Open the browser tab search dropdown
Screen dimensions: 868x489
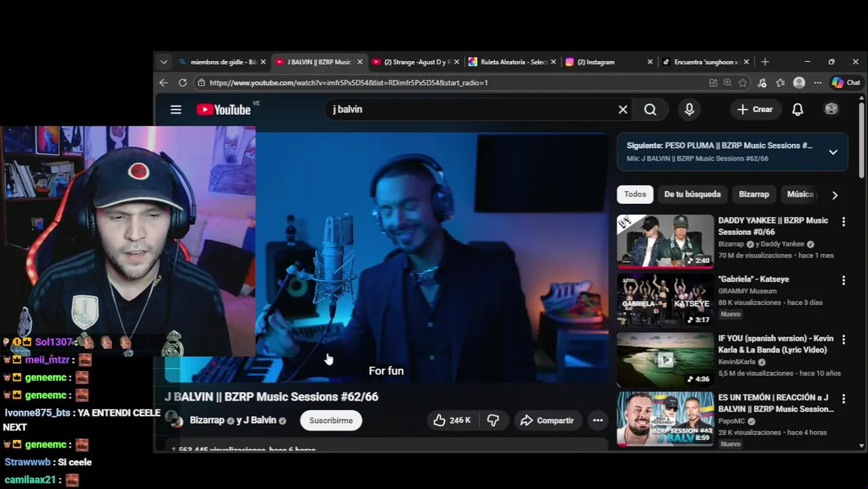(x=164, y=62)
